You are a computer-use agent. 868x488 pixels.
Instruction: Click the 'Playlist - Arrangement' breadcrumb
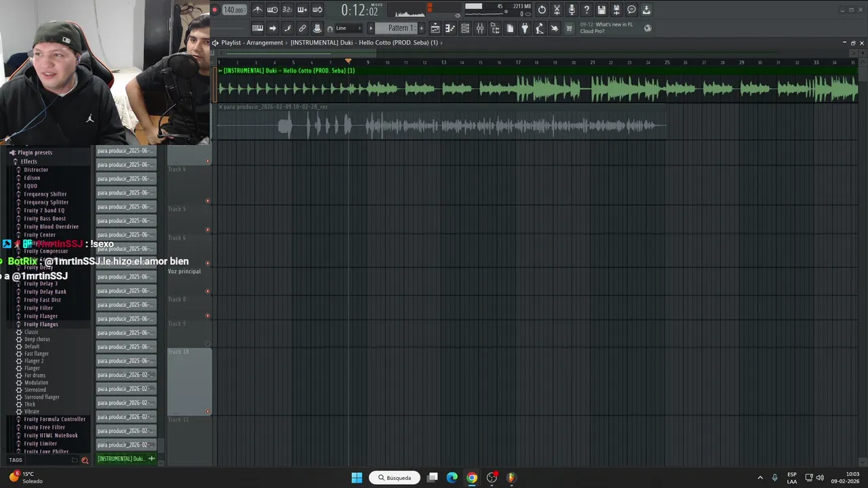[x=252, y=43]
